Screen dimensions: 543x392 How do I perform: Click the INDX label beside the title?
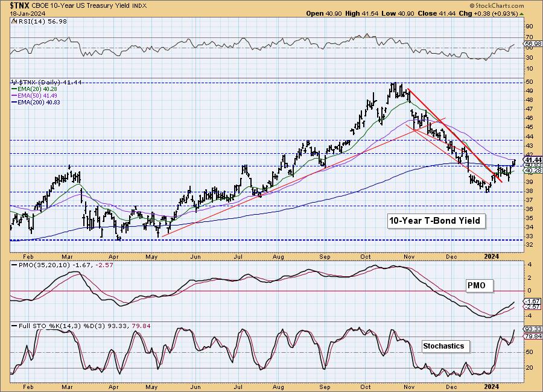[x=139, y=6]
